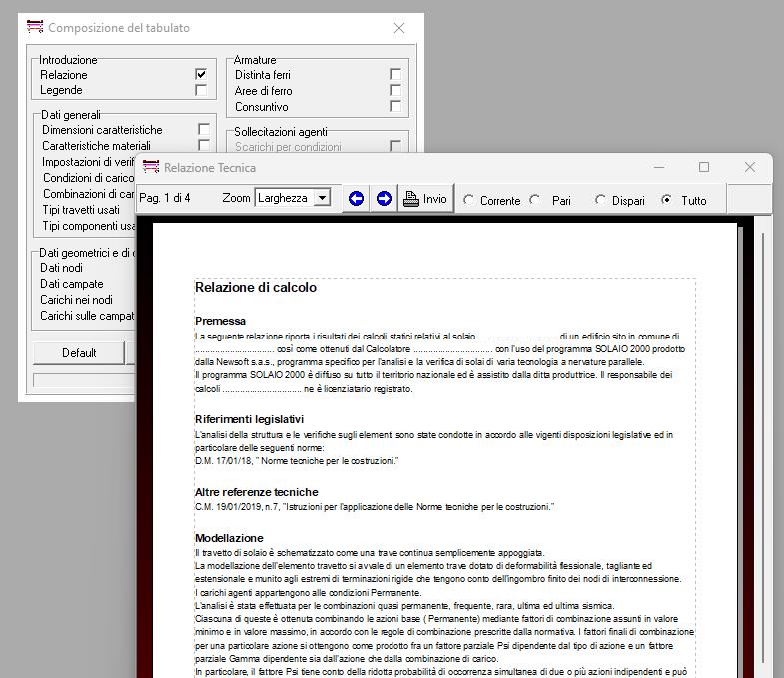Click the vertical scrollbar of the report preview
Viewport: 784px width, 678px height.
click(762, 447)
